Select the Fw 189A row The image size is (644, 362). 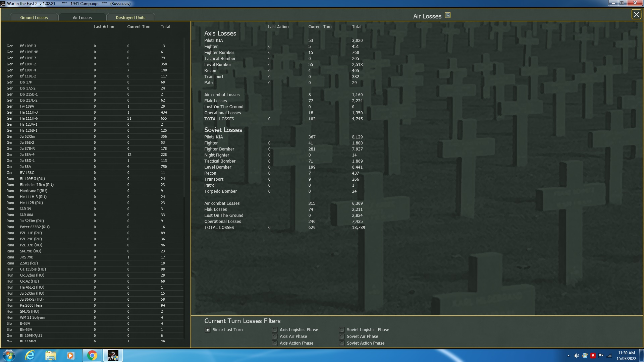pos(95,106)
